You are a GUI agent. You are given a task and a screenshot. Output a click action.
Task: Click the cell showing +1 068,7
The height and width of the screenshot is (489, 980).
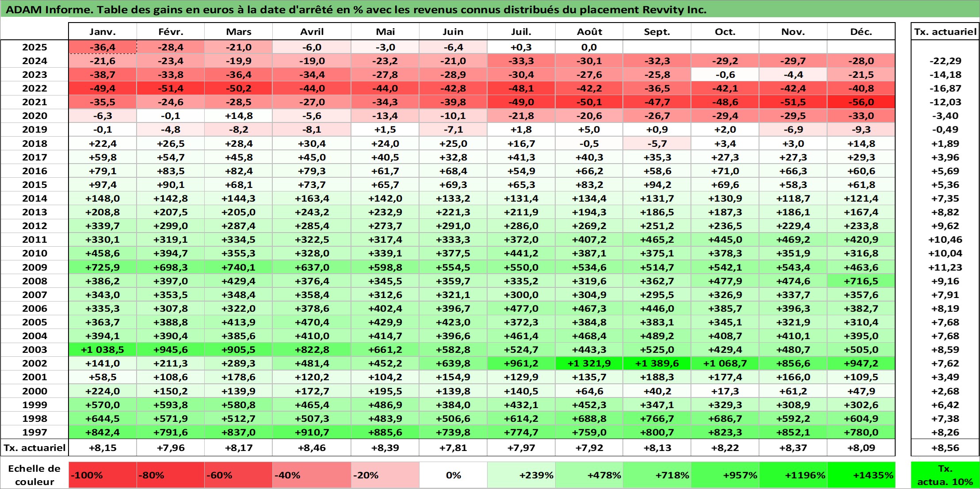click(725, 363)
